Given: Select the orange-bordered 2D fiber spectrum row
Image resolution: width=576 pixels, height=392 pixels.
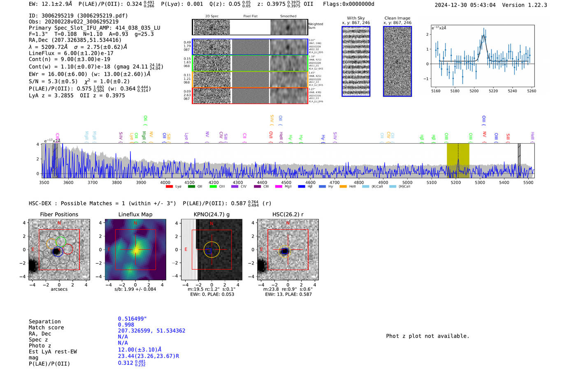Looking at the screenshot, I should point(250,79).
